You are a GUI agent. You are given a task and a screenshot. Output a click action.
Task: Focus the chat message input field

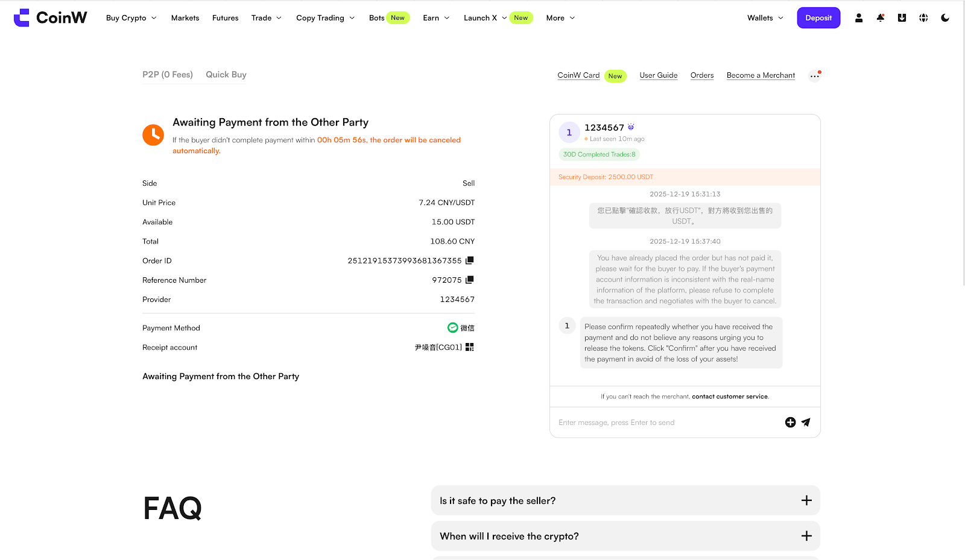[x=663, y=423]
